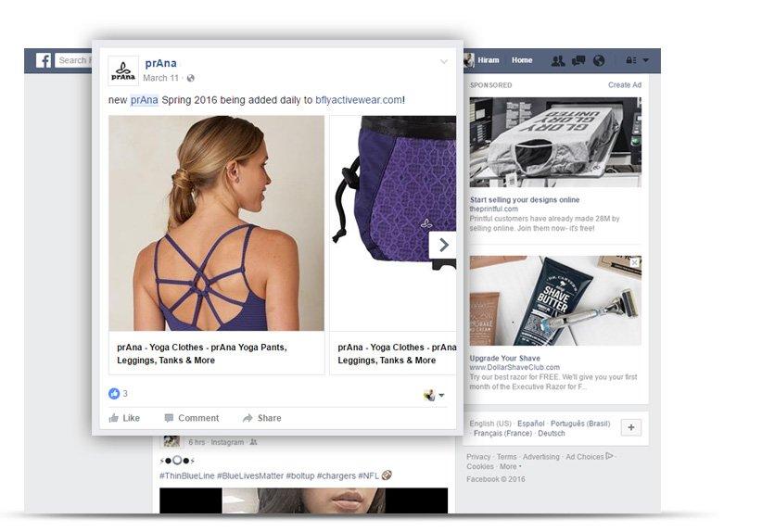
Task: Open the Printful t-shirt printing ad image
Action: coord(555,143)
